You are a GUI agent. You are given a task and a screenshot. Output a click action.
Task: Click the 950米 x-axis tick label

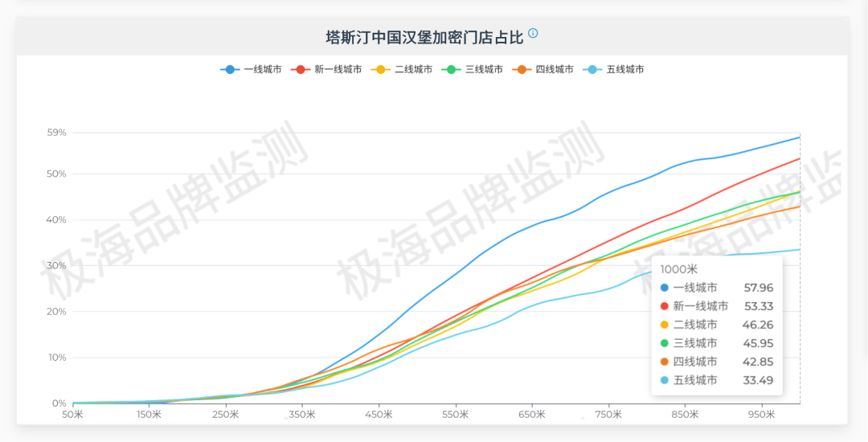[x=761, y=415]
